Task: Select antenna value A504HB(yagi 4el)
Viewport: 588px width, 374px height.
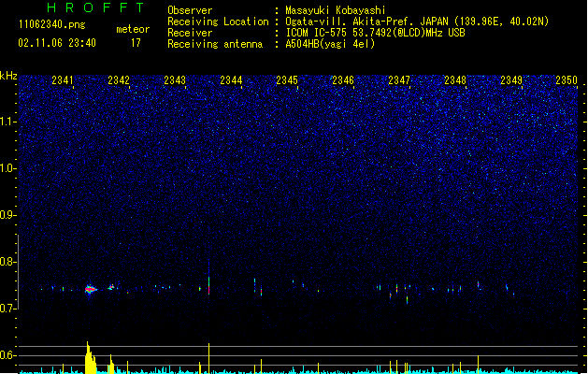Action: [330, 44]
